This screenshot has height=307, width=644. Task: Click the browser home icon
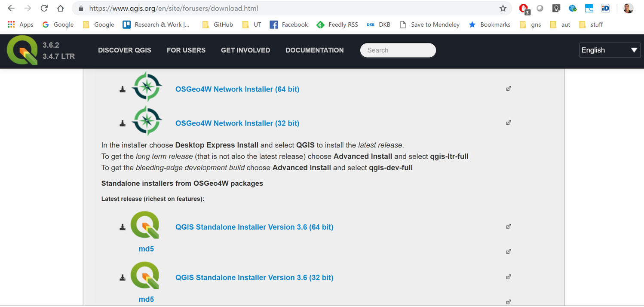coord(60,8)
